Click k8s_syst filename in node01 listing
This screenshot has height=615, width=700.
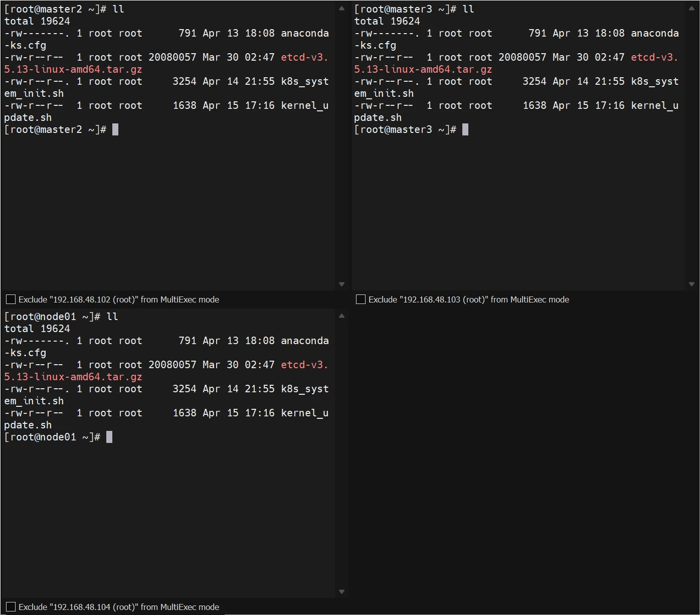coord(304,389)
